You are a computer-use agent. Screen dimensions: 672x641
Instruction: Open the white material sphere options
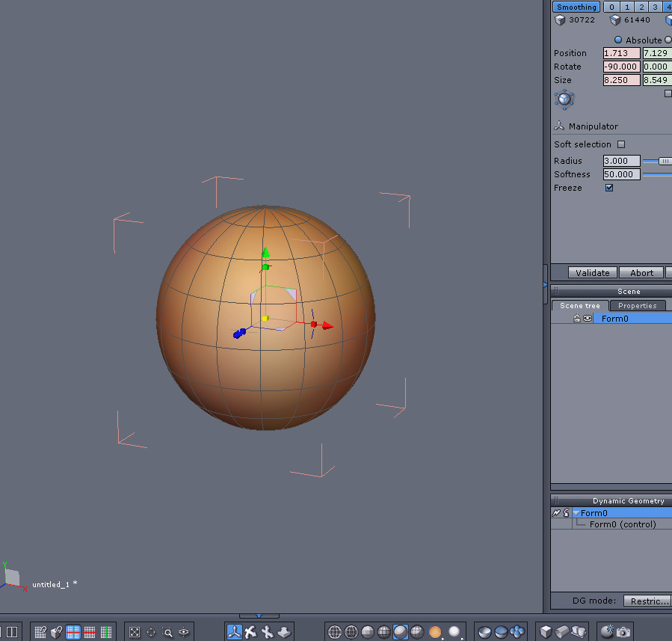[454, 631]
